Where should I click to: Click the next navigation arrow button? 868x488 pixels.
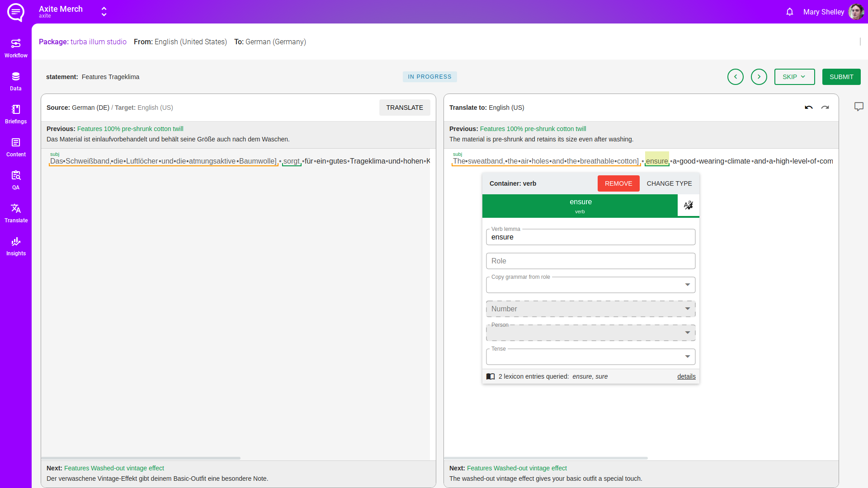[759, 76]
